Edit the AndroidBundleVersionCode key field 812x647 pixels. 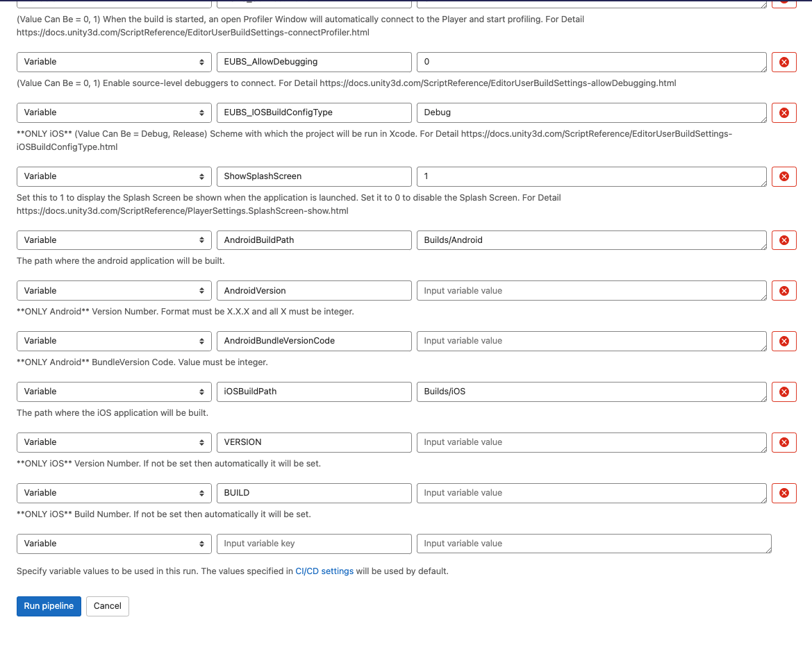click(x=314, y=341)
